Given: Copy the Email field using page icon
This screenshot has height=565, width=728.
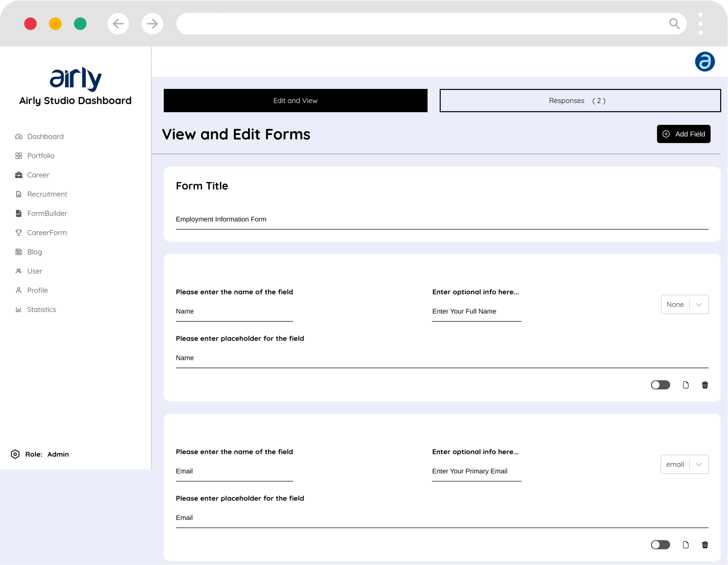Looking at the screenshot, I should click(x=686, y=545).
